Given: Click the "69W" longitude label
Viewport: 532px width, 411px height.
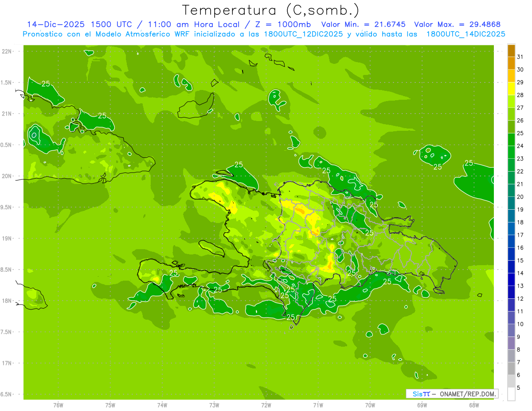Looking at the screenshot, I should click(422, 405).
